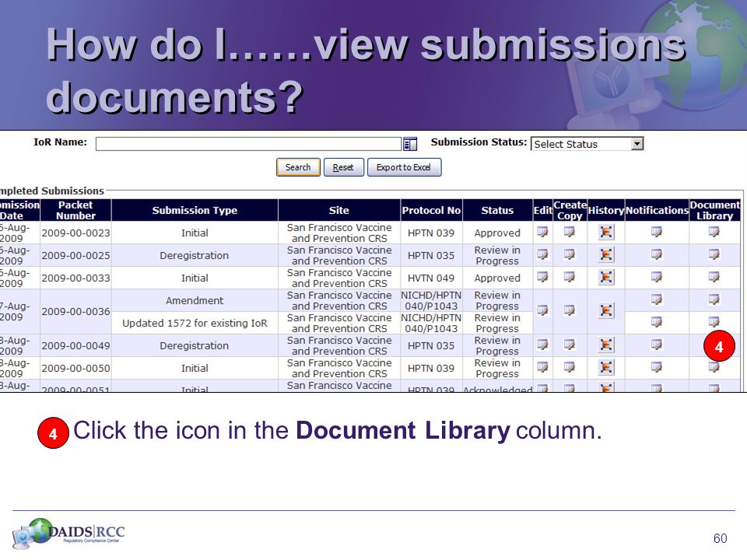Image resolution: width=747 pixels, height=560 pixels.
Task: Open notifications for packet 2009-00-0033
Action: 657,277
